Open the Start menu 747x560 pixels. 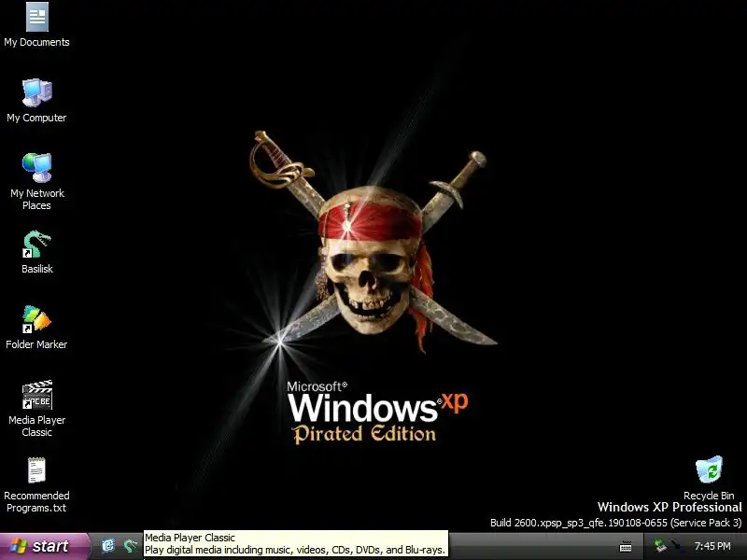tap(44, 546)
